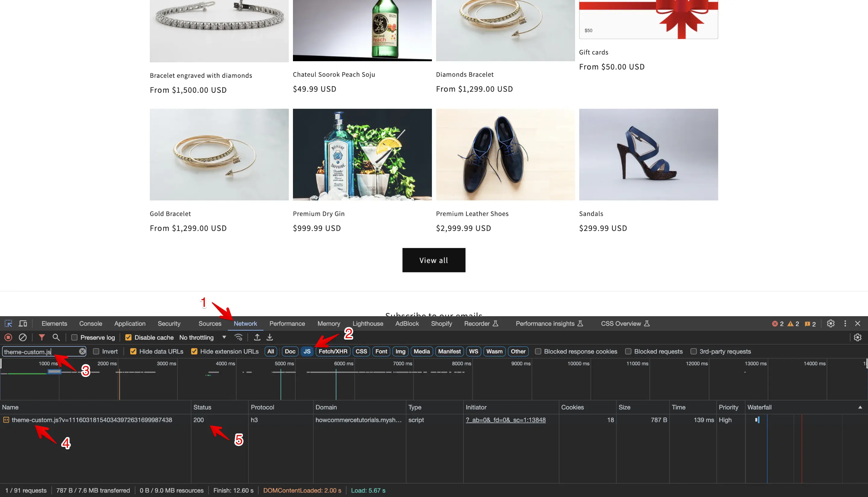Open network conditions wifi icon
868x497 pixels.
pos(239,337)
